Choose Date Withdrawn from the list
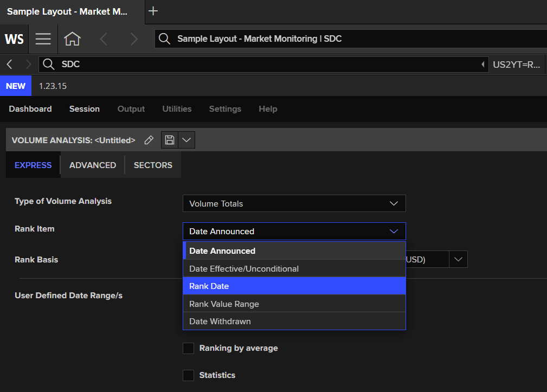The height and width of the screenshot is (392, 547). coord(294,321)
